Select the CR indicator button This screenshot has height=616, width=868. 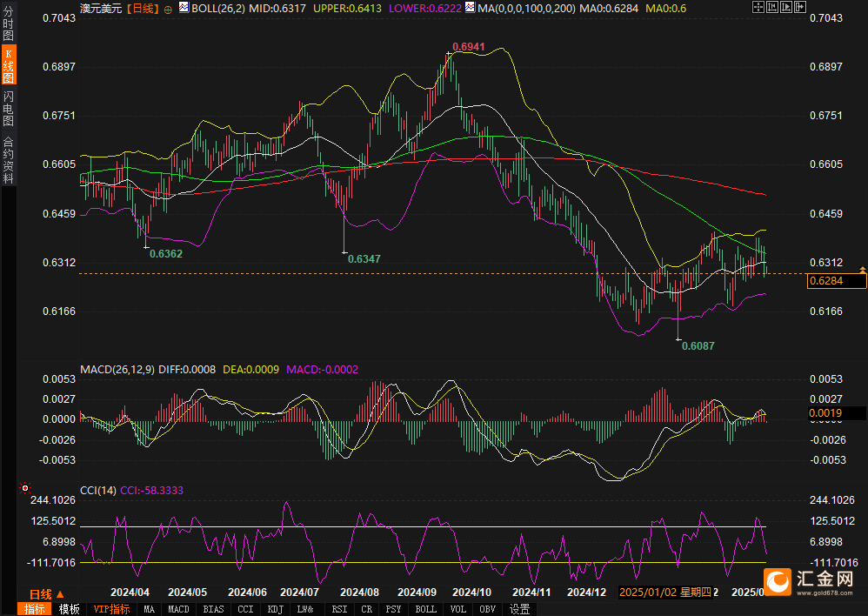coord(366,609)
